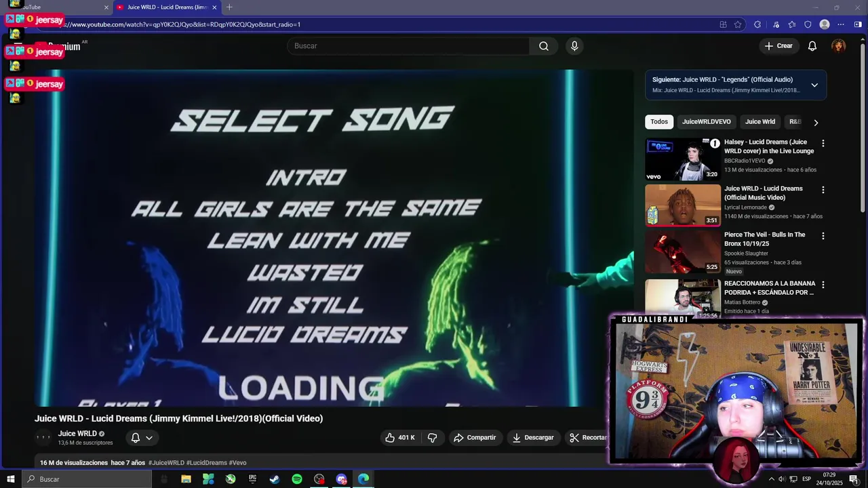Click the Reaccionamos a la Banana Podrida title

(769, 288)
